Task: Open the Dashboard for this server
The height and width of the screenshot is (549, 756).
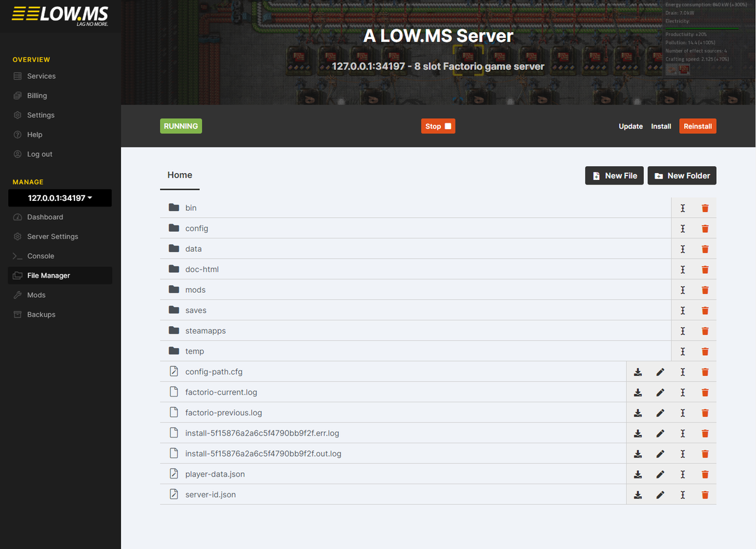Action: 45,217
